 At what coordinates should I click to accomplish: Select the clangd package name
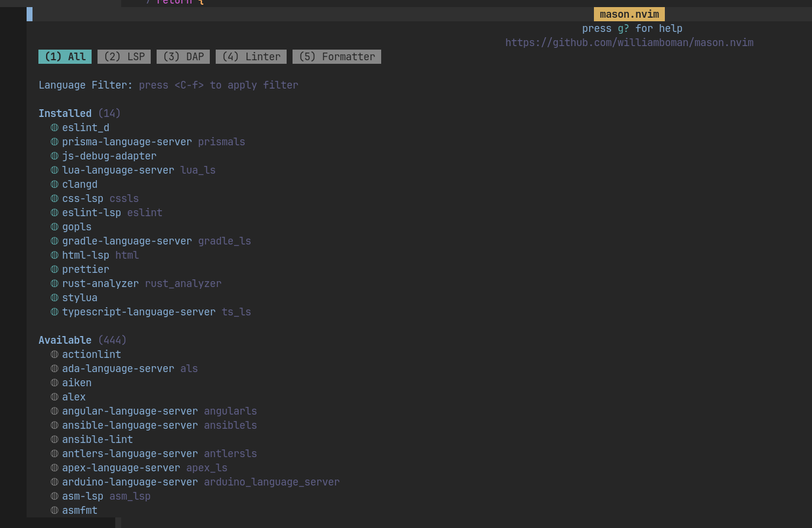[80, 184]
